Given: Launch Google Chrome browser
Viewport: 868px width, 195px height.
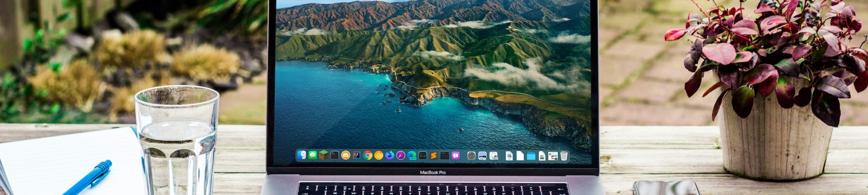Looking at the screenshot, I should (x=368, y=155).
